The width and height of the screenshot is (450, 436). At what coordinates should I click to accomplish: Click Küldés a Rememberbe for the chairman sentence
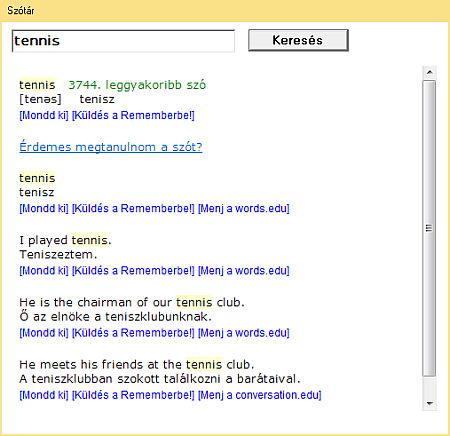tap(133, 333)
